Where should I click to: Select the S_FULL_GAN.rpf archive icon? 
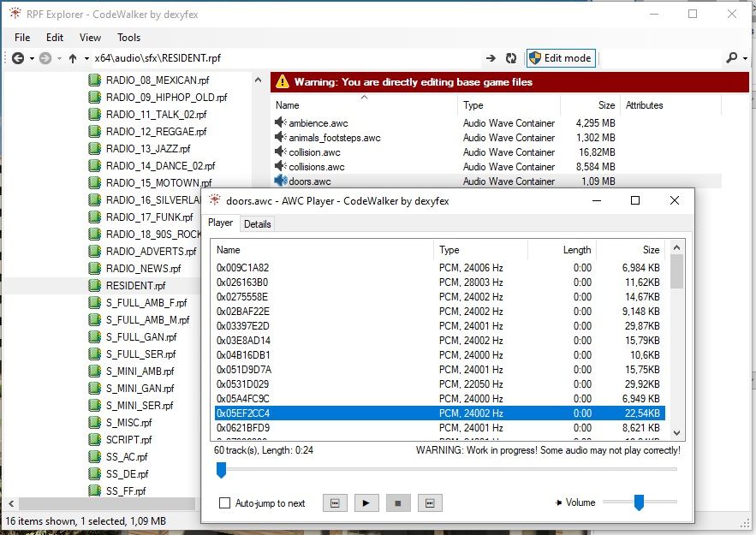[95, 337]
